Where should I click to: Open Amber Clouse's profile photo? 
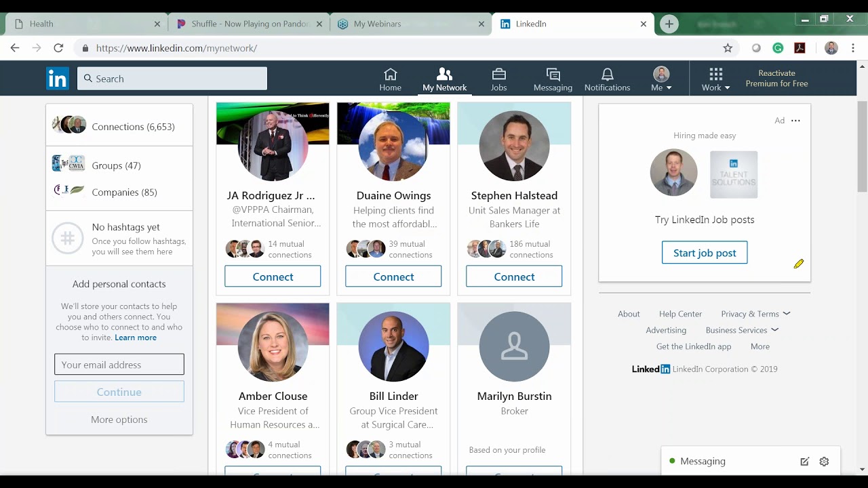273,346
